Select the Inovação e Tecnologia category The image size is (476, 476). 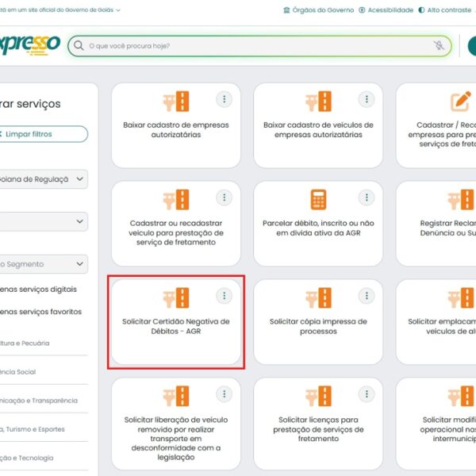(x=26, y=458)
